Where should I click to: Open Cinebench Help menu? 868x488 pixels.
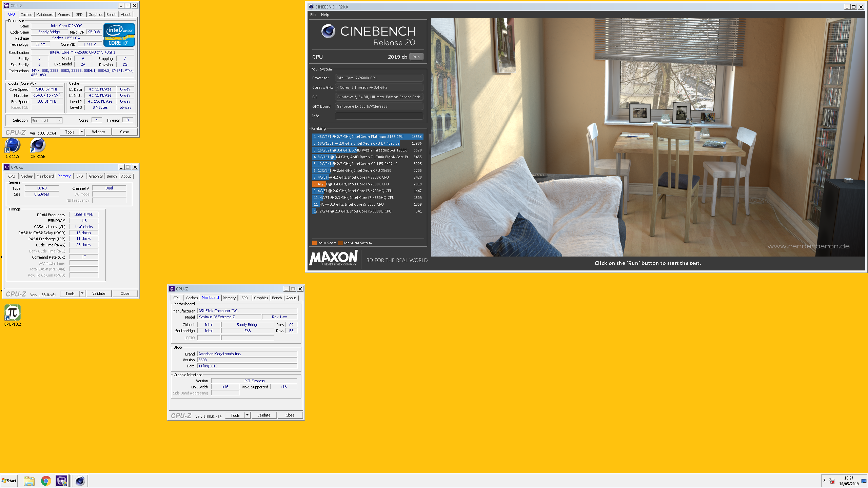(x=325, y=15)
